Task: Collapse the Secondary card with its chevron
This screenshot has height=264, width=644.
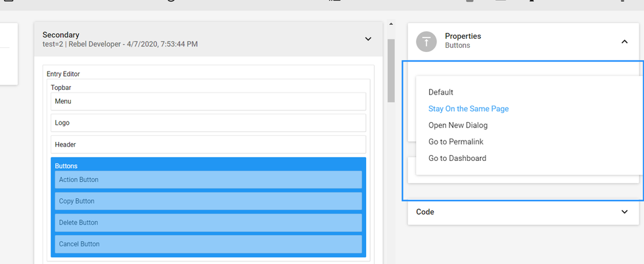Action: (x=368, y=39)
